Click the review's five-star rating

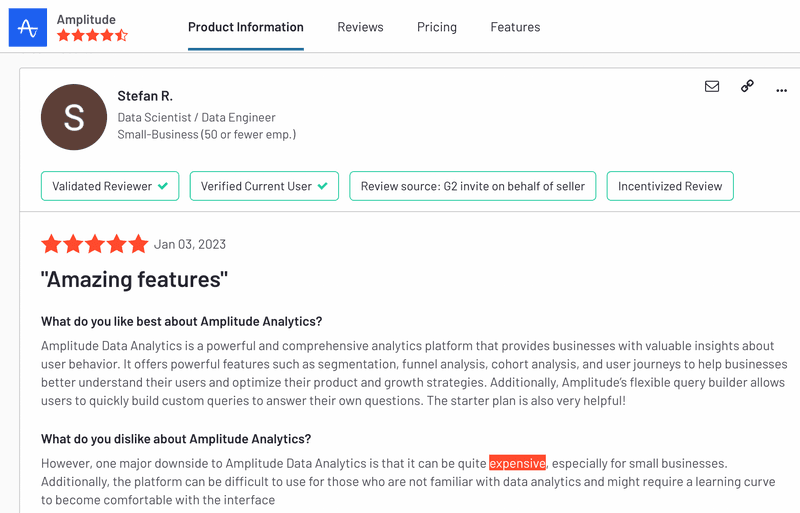(94, 244)
